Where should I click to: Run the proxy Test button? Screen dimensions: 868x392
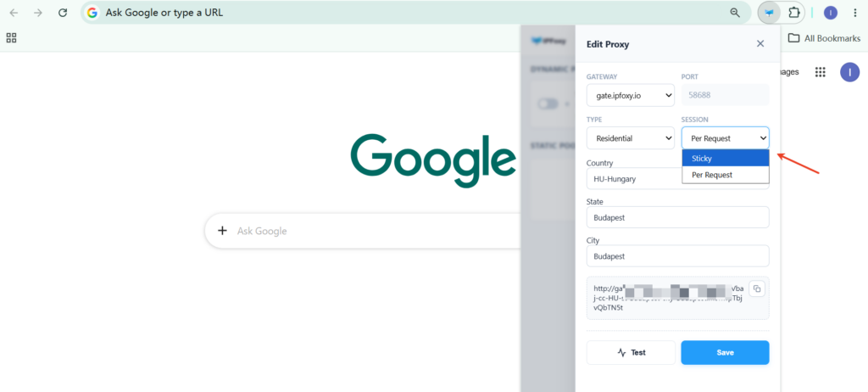coord(631,353)
